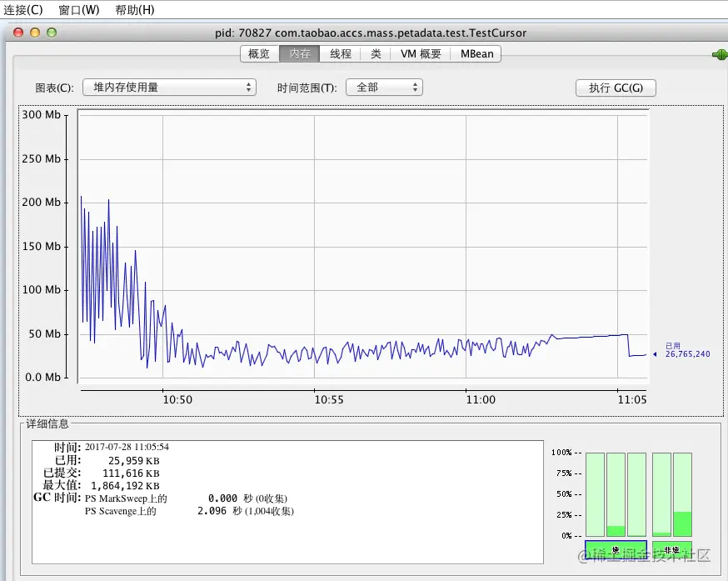Open the 图表 chart type dropdown
Viewport: 728px width, 581px height.
click(169, 88)
